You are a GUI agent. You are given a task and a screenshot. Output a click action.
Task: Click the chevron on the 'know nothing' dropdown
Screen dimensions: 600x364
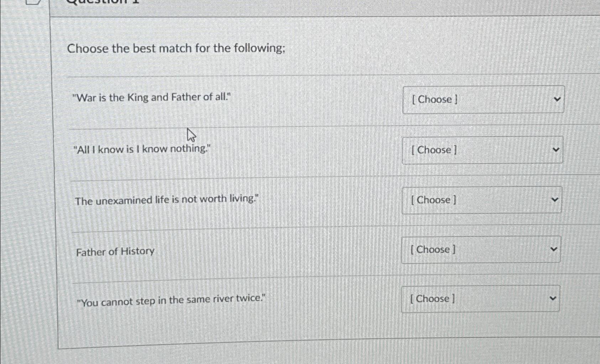[x=555, y=150]
